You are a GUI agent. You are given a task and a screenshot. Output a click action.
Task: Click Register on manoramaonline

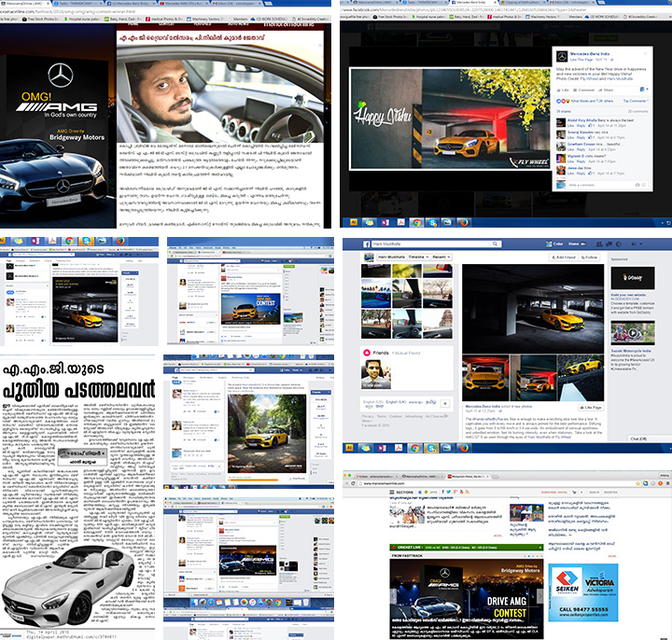pyautogui.click(x=610, y=493)
